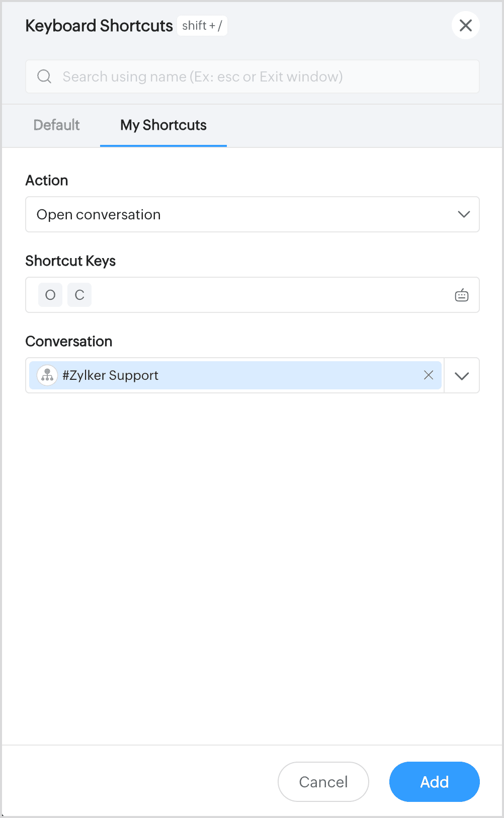Open the Action dropdown showing Open conversation
Screen dimensions: 504x818
pyautogui.click(x=241, y=214)
